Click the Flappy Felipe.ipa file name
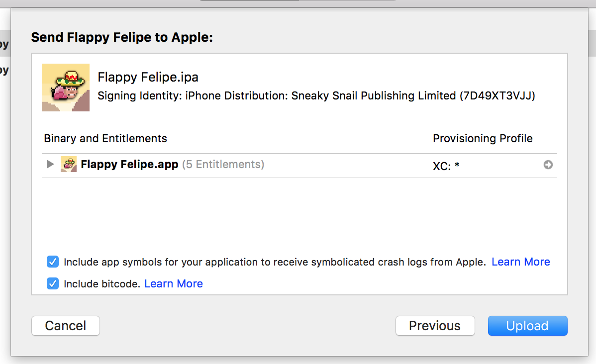 [x=148, y=78]
